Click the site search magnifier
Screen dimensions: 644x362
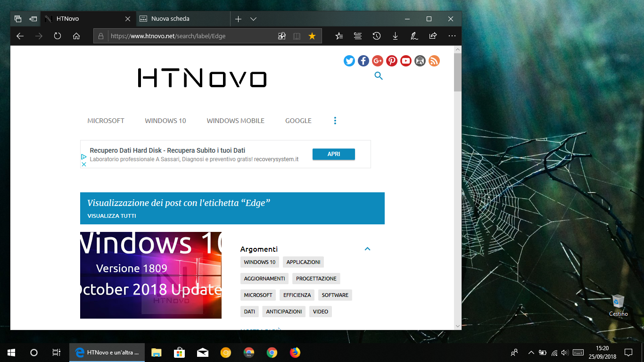pos(379,76)
